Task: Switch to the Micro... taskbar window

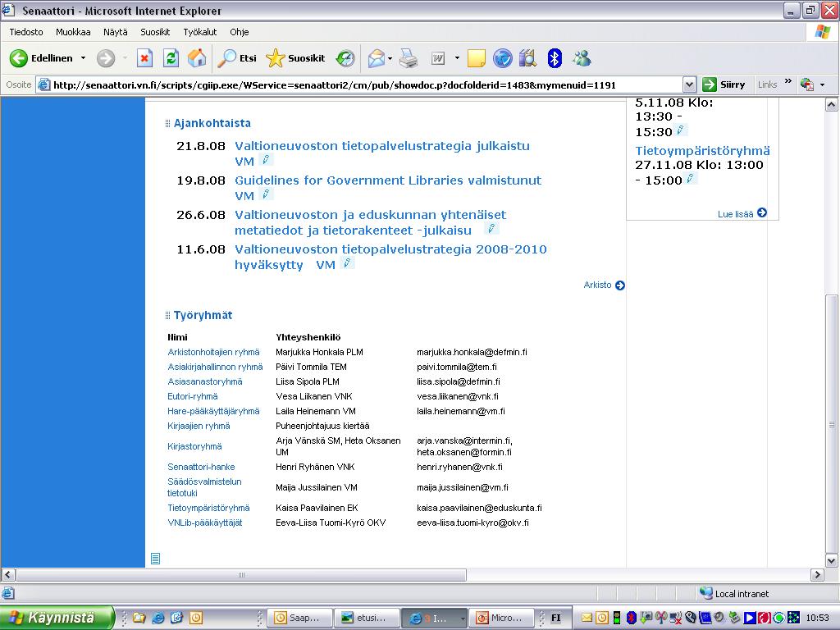Action: (501, 618)
